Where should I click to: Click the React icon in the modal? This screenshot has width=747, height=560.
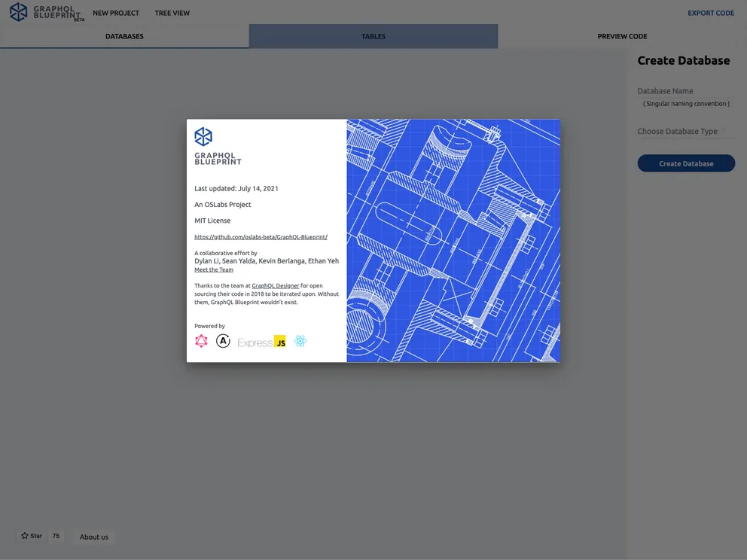pos(300,341)
